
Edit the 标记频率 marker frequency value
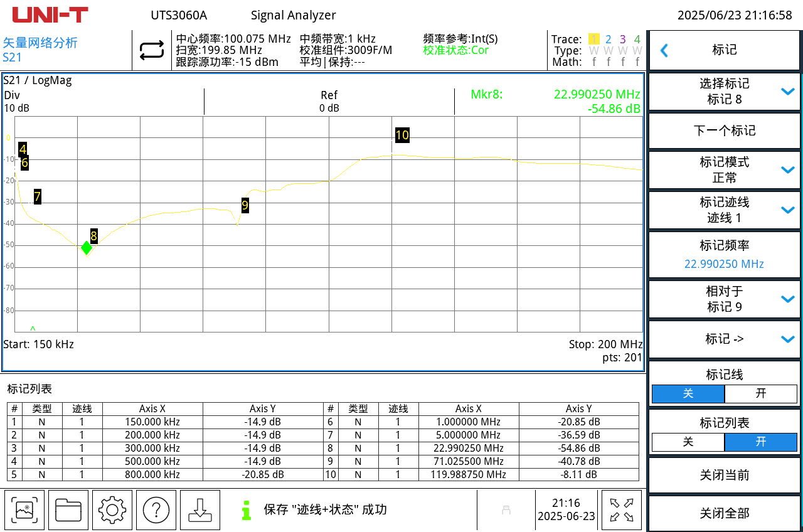pos(724,254)
